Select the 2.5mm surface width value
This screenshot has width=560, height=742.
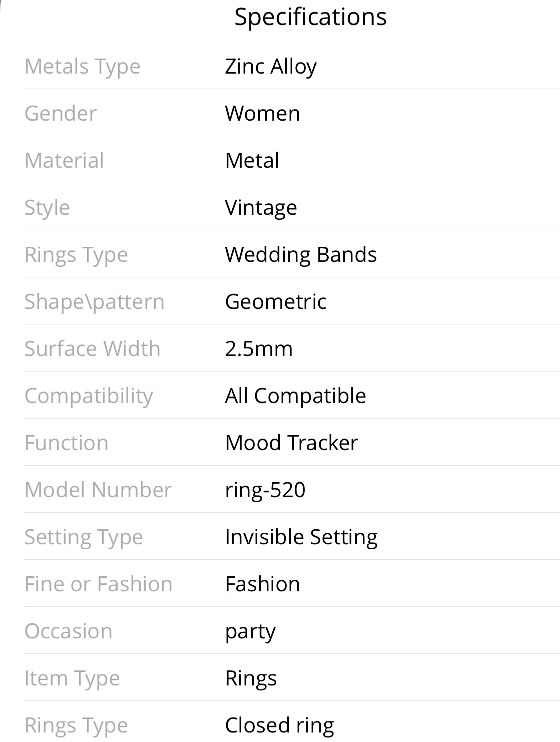click(259, 349)
